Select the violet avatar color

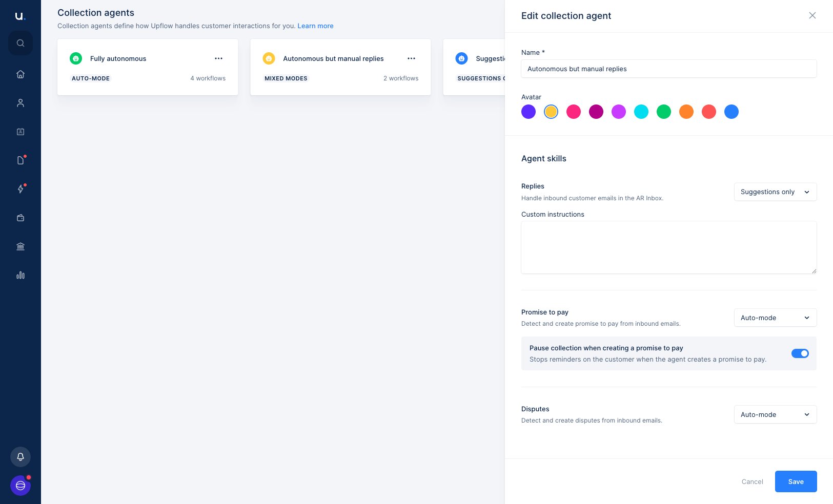coord(619,112)
